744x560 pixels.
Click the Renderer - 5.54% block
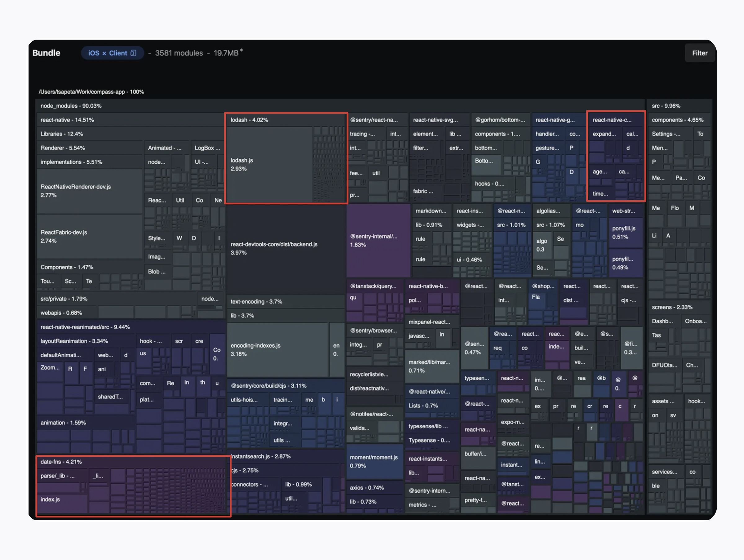point(90,148)
